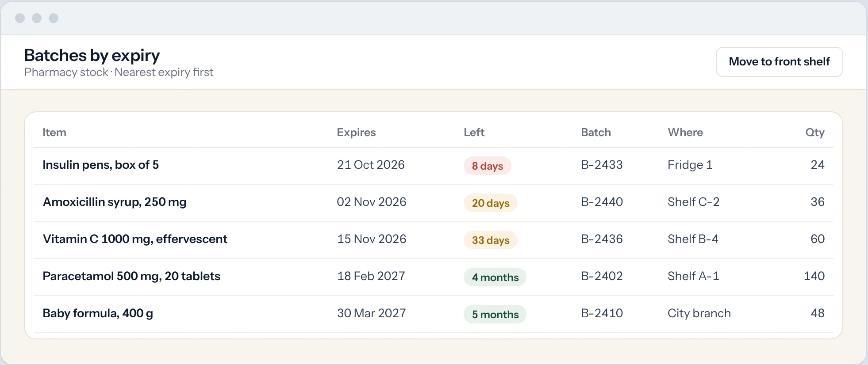Screen dimensions: 868x365
Task: Click the Qty column header
Action: (x=814, y=133)
